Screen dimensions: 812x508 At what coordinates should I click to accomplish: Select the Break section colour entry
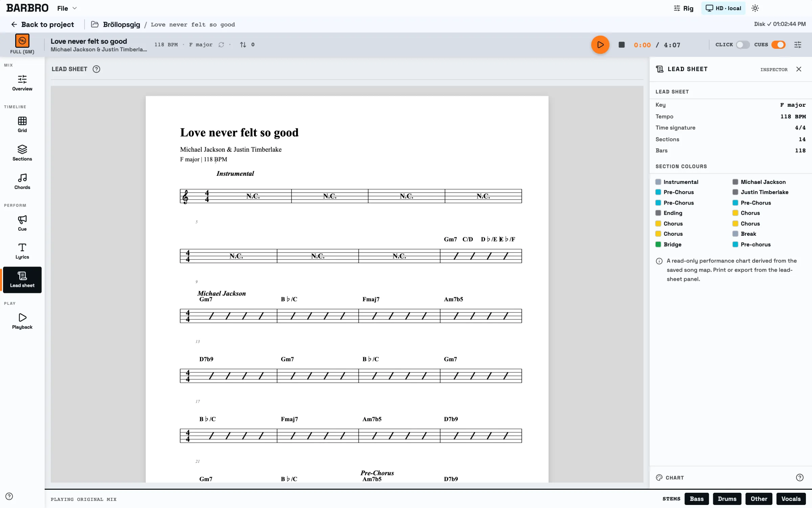click(x=744, y=234)
